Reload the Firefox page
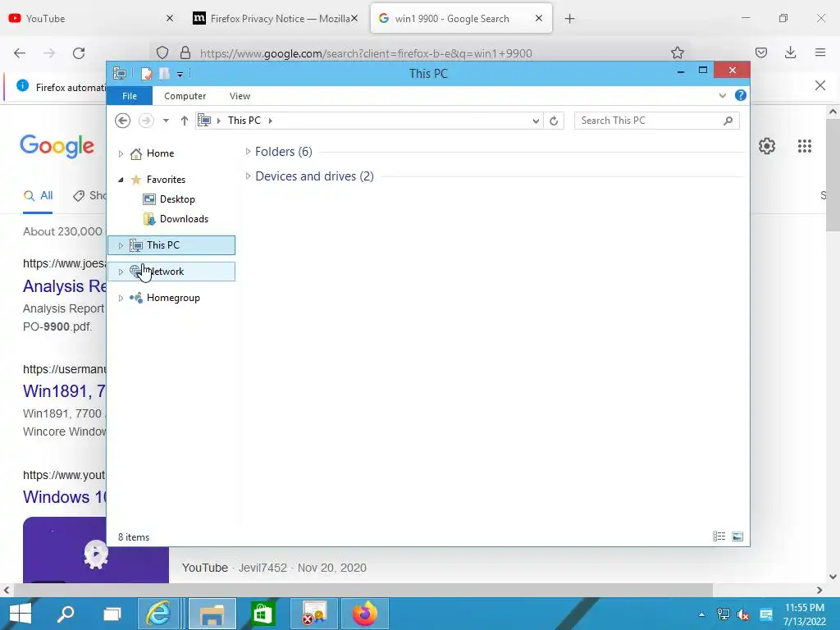 coord(79,53)
